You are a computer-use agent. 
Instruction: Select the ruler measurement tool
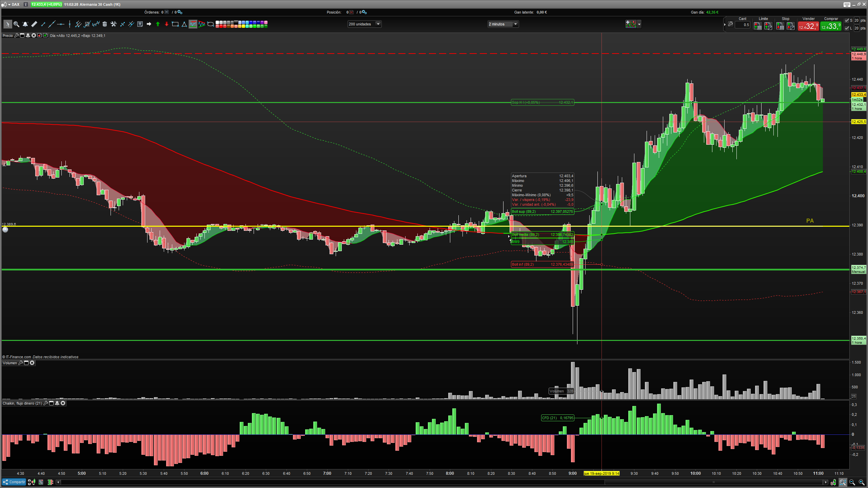pos(34,24)
